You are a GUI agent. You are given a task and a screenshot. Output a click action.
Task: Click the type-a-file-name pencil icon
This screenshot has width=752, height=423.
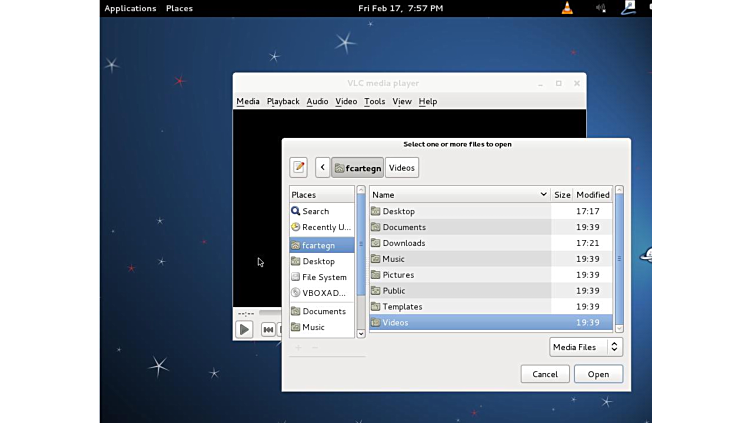click(x=298, y=168)
